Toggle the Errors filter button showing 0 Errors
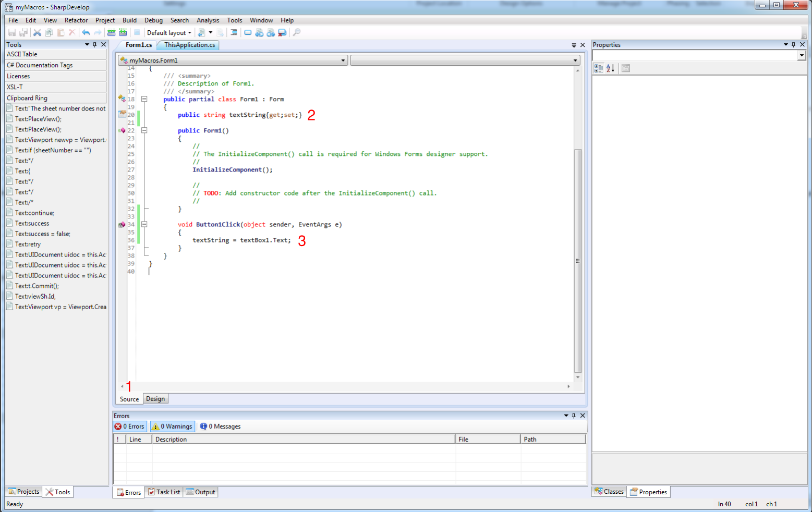Viewport: 812px width, 512px height. tap(129, 426)
